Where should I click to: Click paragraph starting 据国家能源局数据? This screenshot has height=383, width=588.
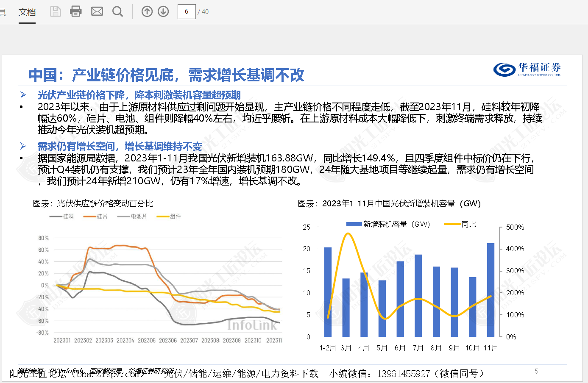[286, 169]
